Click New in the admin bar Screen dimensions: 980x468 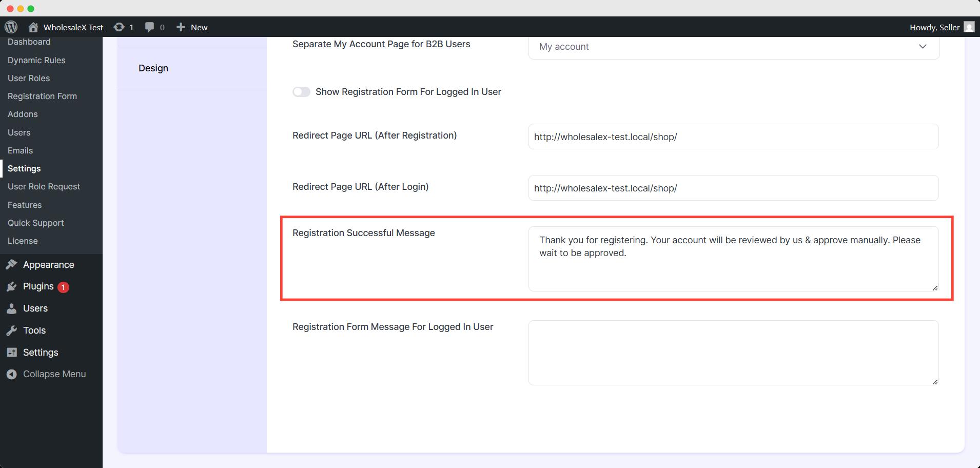[199, 27]
